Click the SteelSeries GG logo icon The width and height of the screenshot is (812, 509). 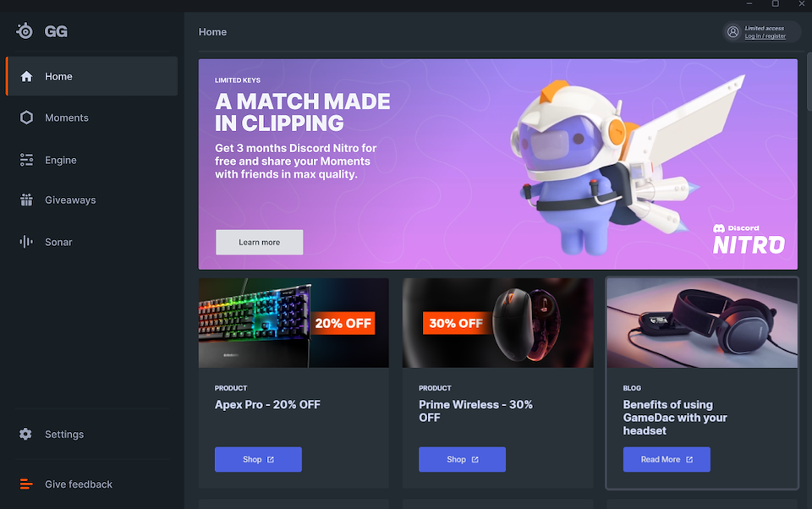[x=25, y=31]
